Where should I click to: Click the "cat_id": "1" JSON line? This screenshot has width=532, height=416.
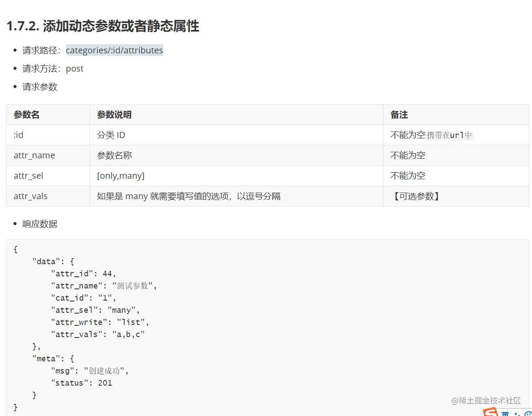[84, 298]
